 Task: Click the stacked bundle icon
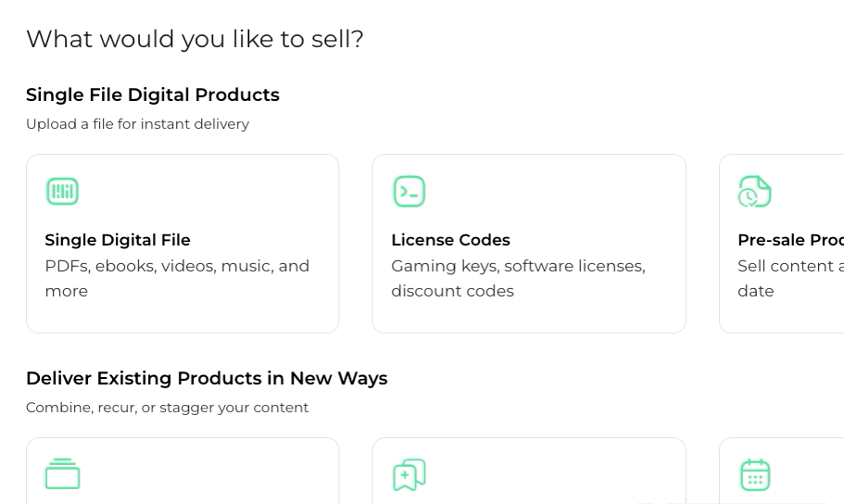pyautogui.click(x=62, y=474)
